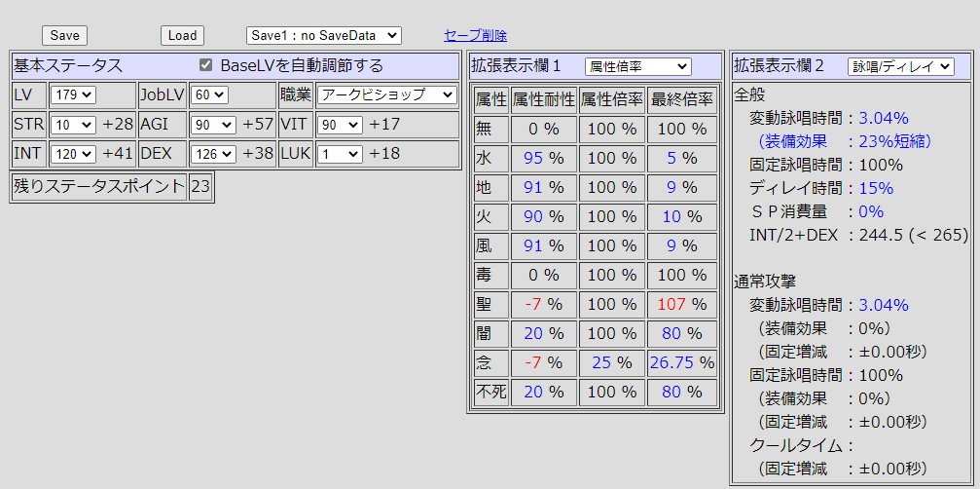
Task: Click the 基本ステータス header text
Action: click(68, 65)
